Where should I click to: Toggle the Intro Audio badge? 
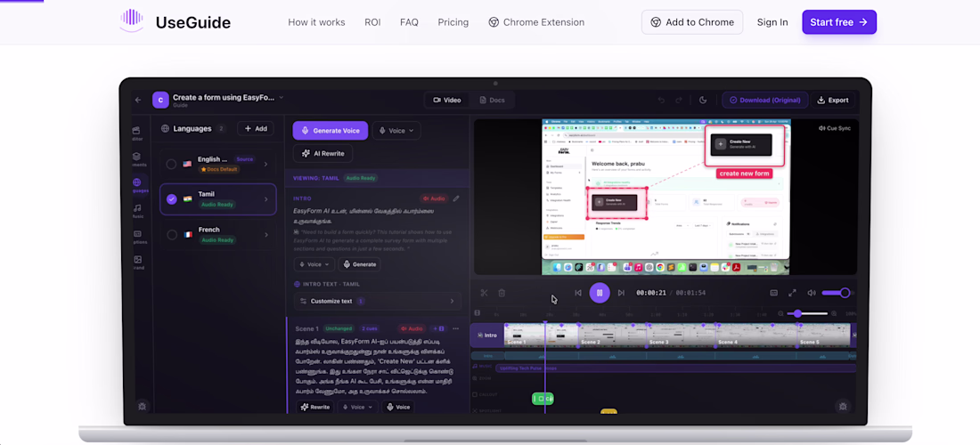click(x=434, y=198)
